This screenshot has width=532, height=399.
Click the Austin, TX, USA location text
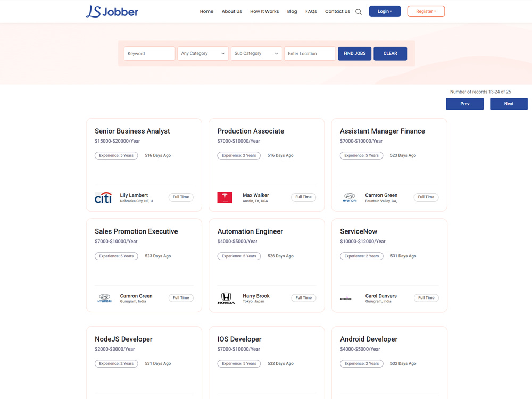(x=255, y=201)
